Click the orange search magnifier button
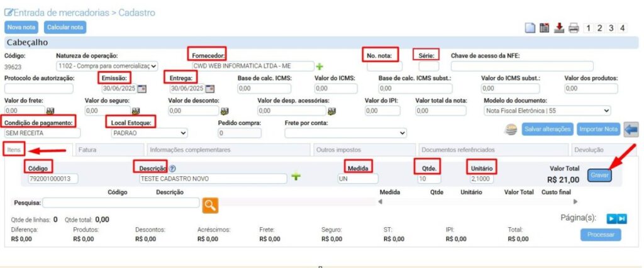 click(210, 204)
